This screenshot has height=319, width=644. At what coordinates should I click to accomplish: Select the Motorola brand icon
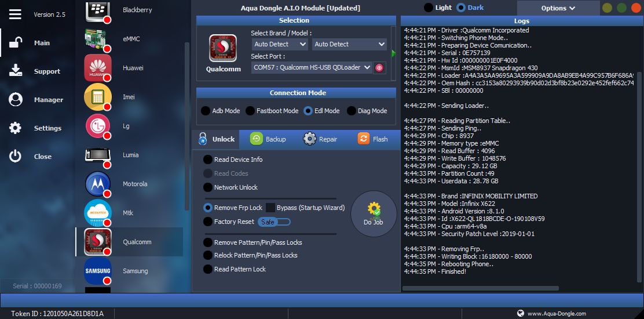(x=98, y=184)
